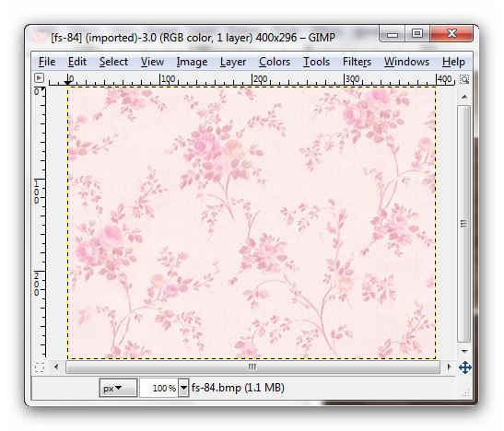The height and width of the screenshot is (431, 504).
Task: Open the Filters menu
Action: tap(357, 62)
